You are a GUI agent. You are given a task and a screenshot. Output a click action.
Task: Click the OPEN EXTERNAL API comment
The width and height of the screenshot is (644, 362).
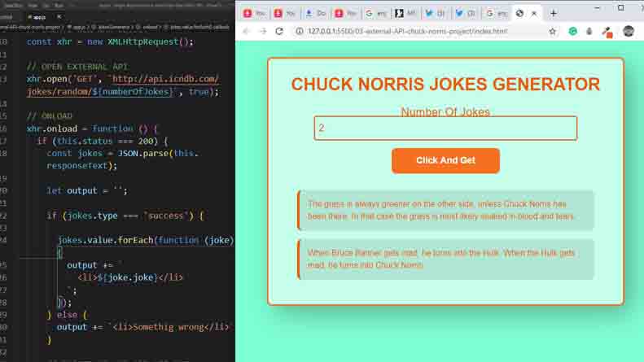click(77, 67)
